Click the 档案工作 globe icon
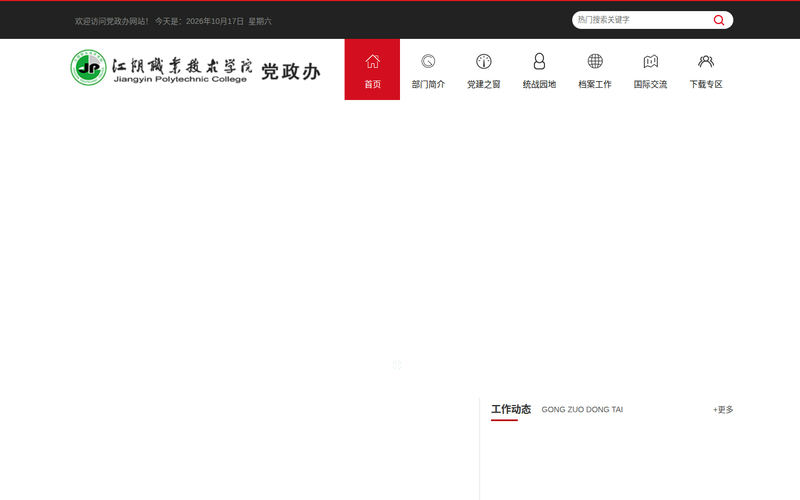This screenshot has height=500, width=800. point(595,61)
